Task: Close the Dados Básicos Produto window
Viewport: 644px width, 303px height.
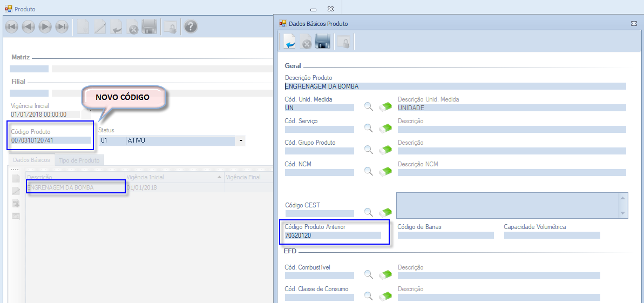Action: 634,23
